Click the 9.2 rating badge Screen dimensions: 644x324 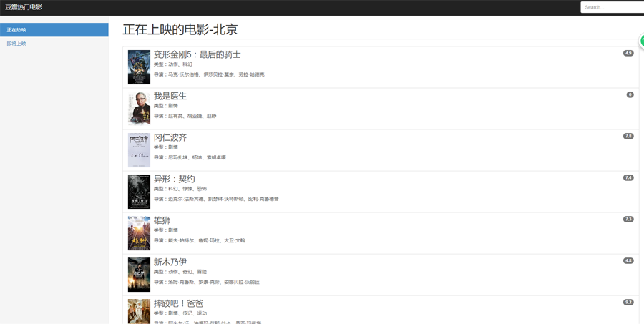point(628,303)
